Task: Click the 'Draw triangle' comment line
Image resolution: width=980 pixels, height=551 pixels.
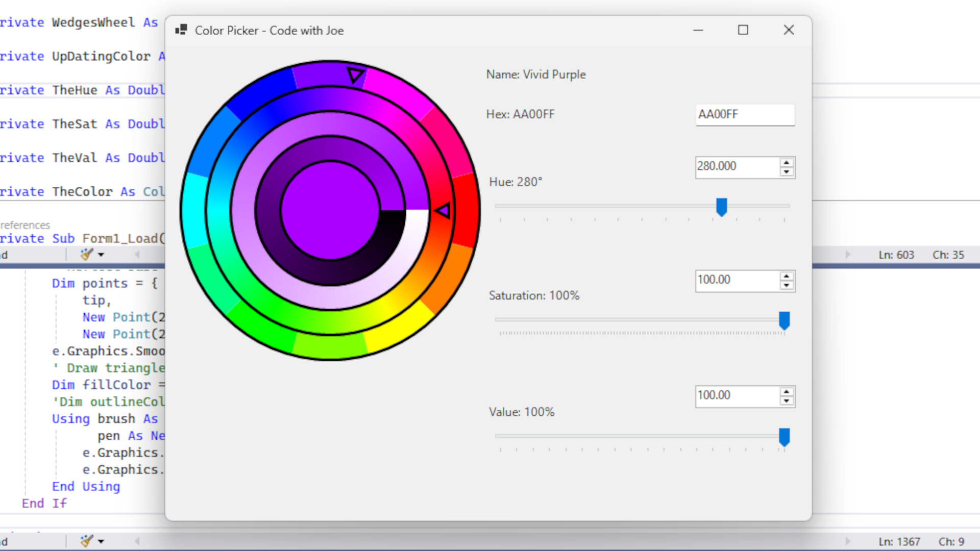Action: (x=109, y=368)
